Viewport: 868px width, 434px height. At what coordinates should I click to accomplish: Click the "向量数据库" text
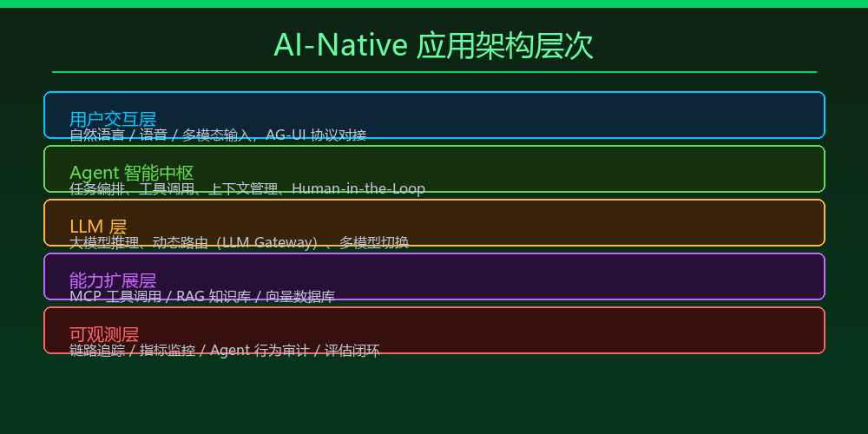point(300,297)
